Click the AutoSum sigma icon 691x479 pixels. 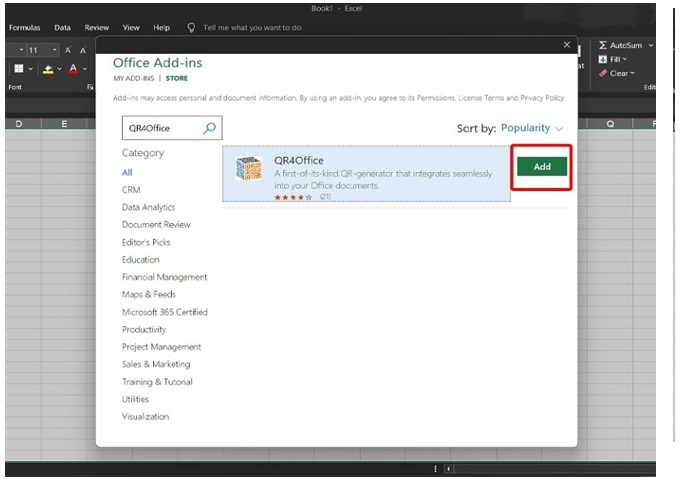tap(602, 45)
